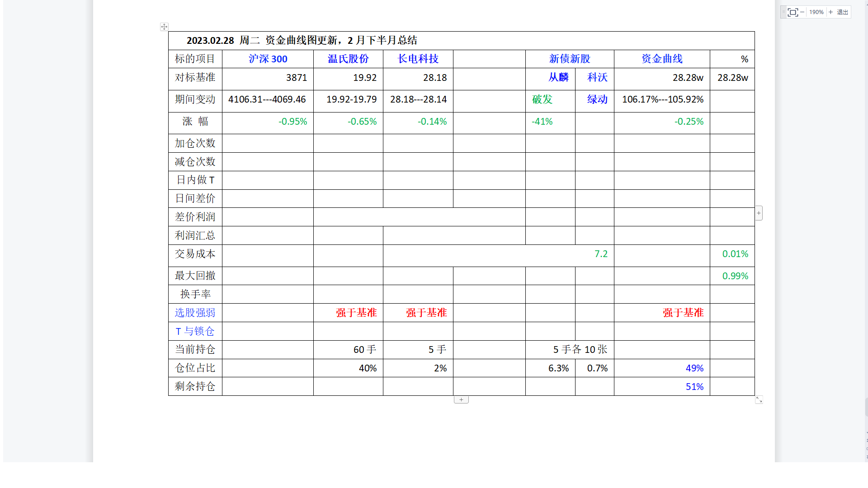Place cursor in the 2023.02.28 title row
This screenshot has width=868, height=488.
[302, 40]
